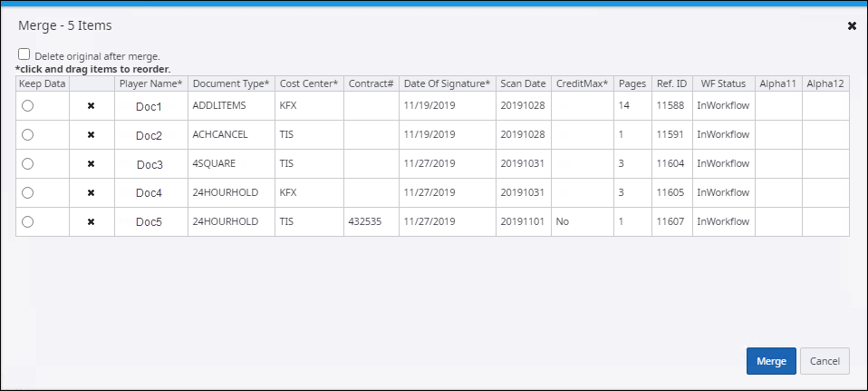
Task: Close the Merge dialog with X
Action: (852, 26)
